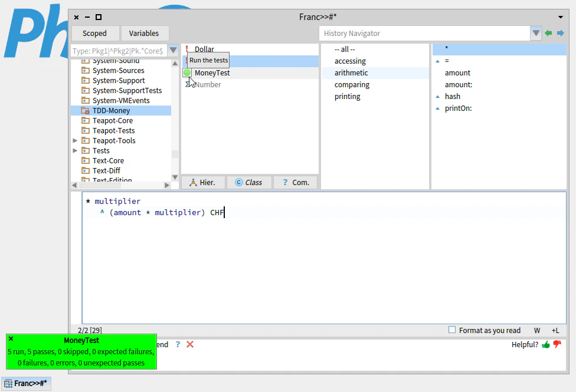Run tests via MoneyTest's green circle icon
This screenshot has width=576, height=392.
pyautogui.click(x=187, y=73)
